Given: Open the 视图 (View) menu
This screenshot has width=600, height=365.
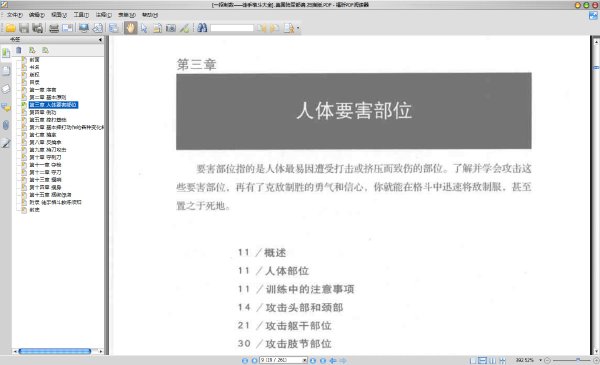Looking at the screenshot, I should 59,15.
